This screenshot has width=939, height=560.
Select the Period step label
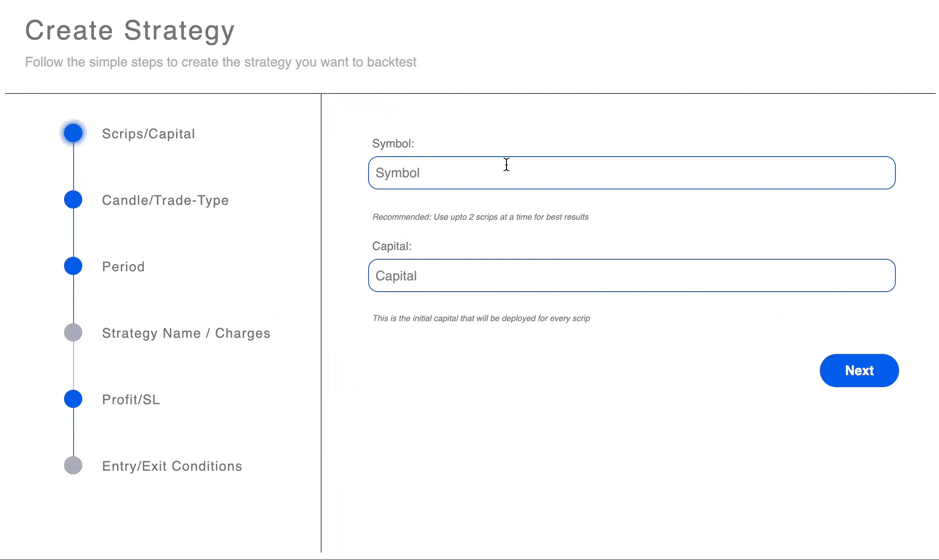[123, 267]
